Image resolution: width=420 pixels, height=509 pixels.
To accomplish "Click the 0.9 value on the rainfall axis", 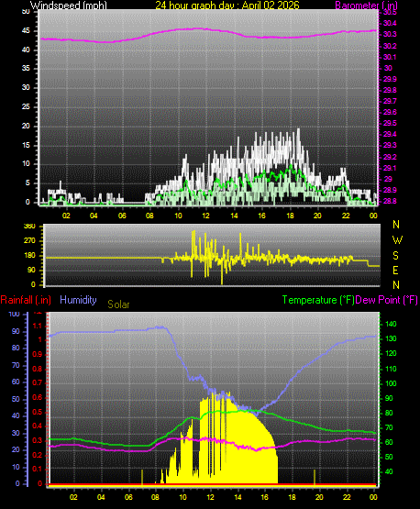I will [38, 354].
